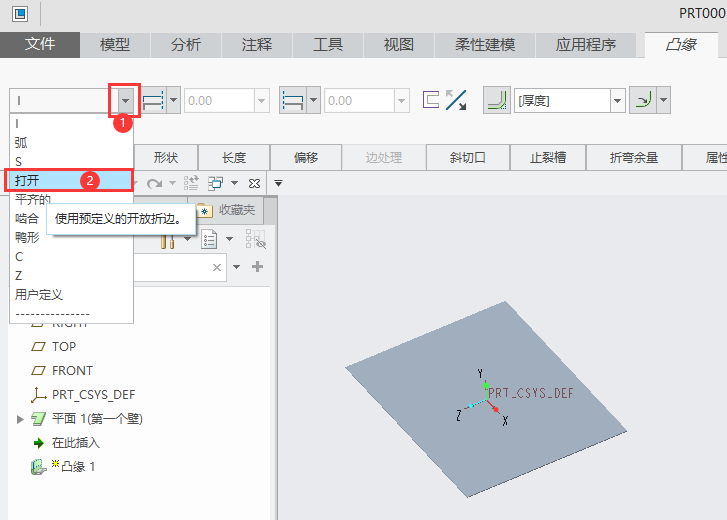The width and height of the screenshot is (727, 520).
Task: Click the purple thickness side icon
Action: pos(431,100)
